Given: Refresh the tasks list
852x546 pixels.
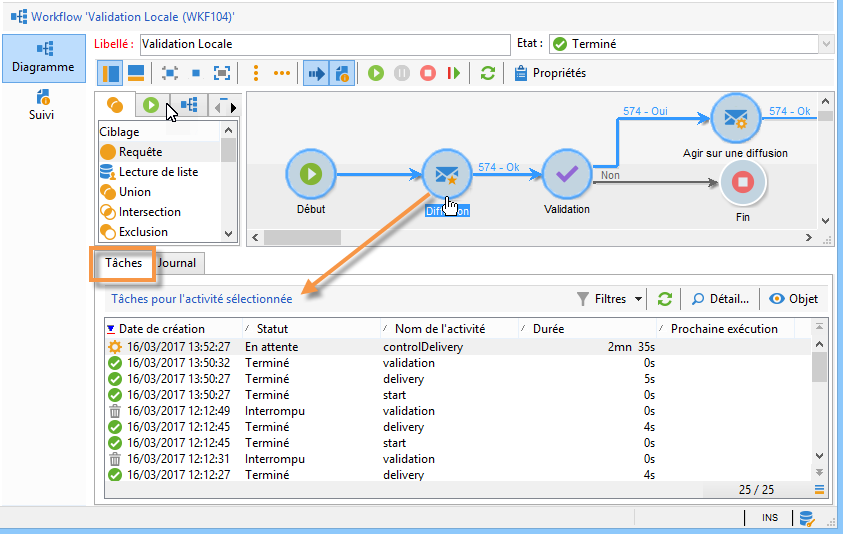Looking at the screenshot, I should coord(665,299).
